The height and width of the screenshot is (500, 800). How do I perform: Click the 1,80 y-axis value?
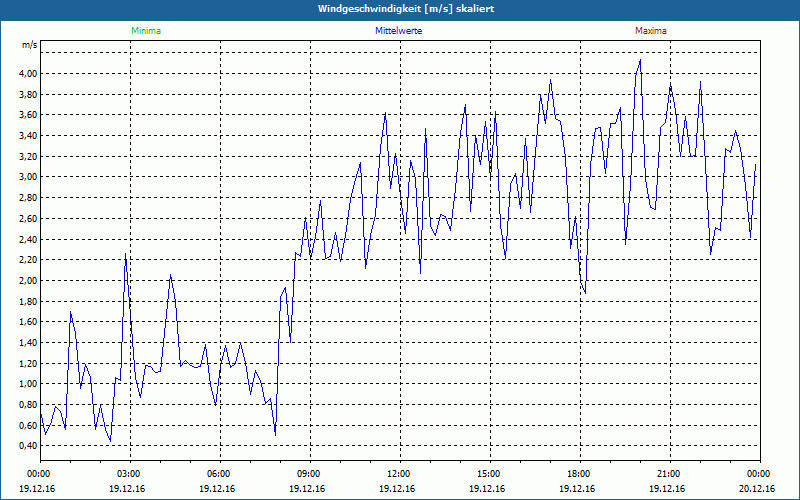(x=29, y=301)
